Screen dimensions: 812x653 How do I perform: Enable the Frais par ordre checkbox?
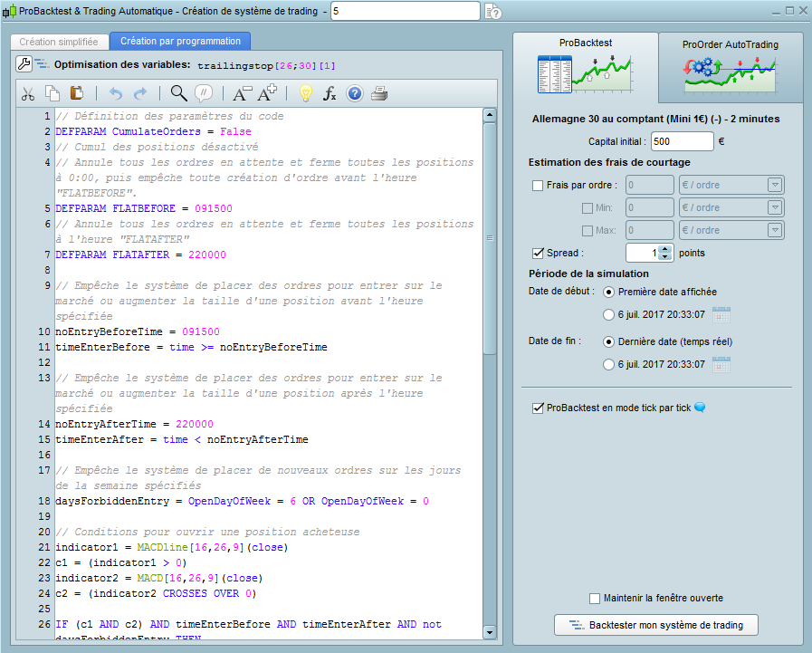(539, 185)
